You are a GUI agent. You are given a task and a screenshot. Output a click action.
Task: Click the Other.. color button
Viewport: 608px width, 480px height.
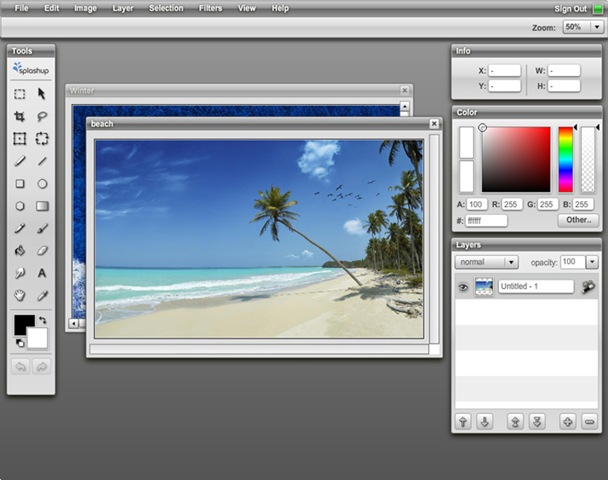click(x=578, y=220)
